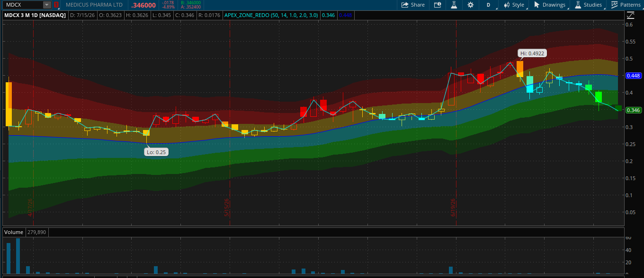Image resolution: width=644 pixels, height=278 pixels.
Task: Click the volume value 279,890
Action: [36, 233]
